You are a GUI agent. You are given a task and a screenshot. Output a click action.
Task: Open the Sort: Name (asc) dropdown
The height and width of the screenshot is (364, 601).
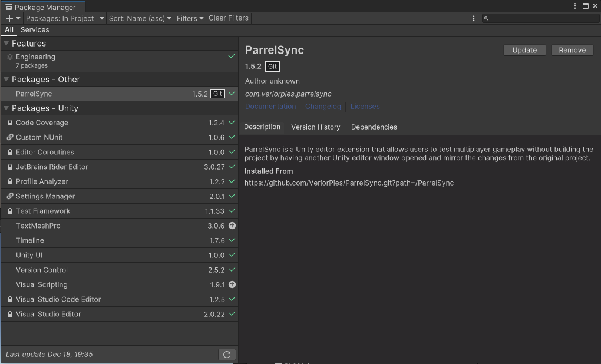pos(140,18)
